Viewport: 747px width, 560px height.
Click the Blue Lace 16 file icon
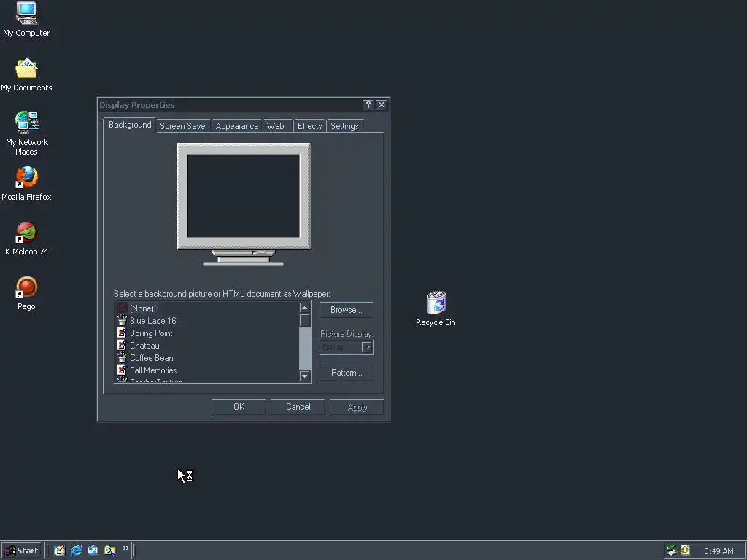(122, 320)
